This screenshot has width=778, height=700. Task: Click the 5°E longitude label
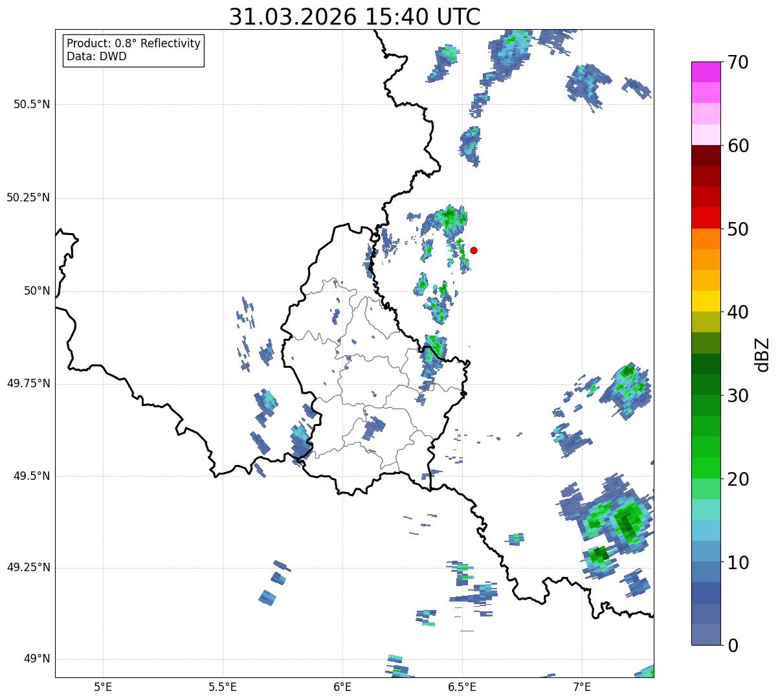pos(103,686)
